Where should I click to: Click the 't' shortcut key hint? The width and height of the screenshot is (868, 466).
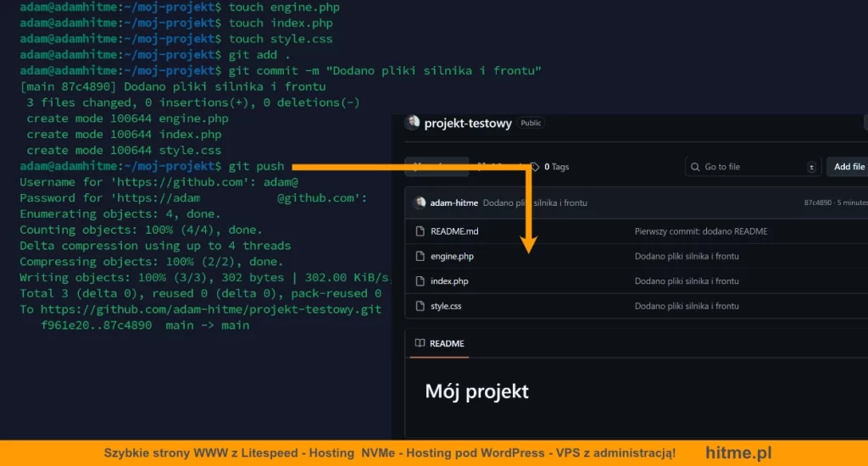tap(811, 167)
